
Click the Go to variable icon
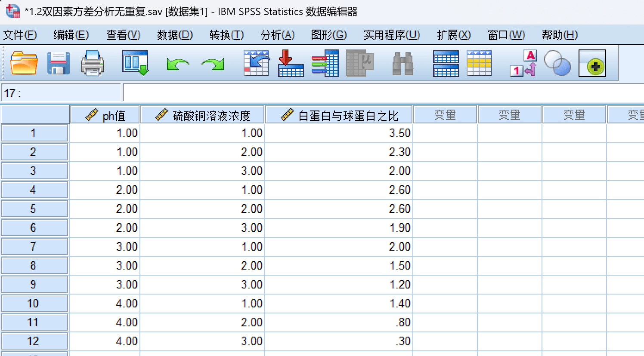click(x=291, y=63)
